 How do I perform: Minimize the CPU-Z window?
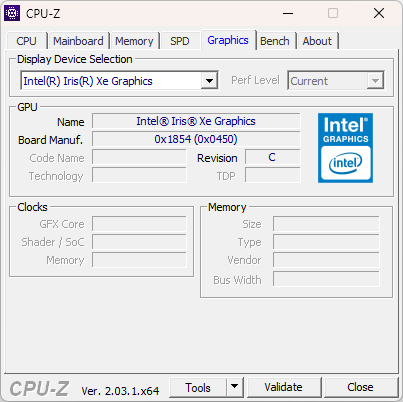[288, 13]
